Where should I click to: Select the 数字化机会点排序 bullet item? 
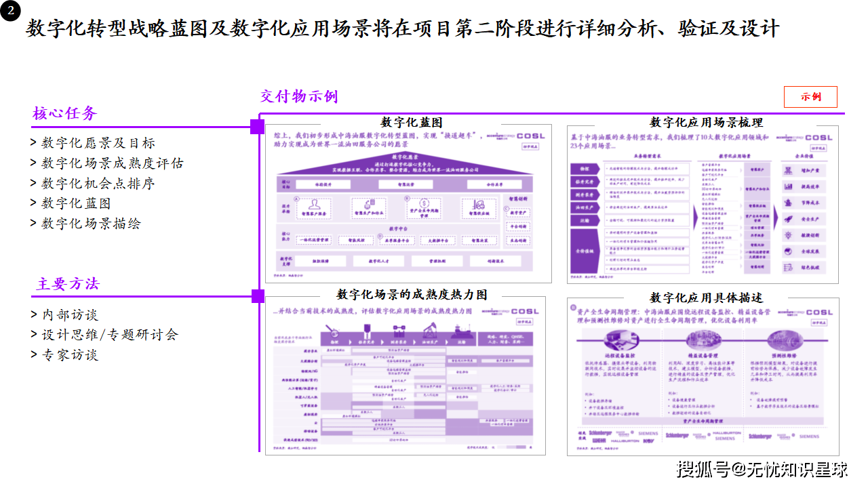point(93,183)
